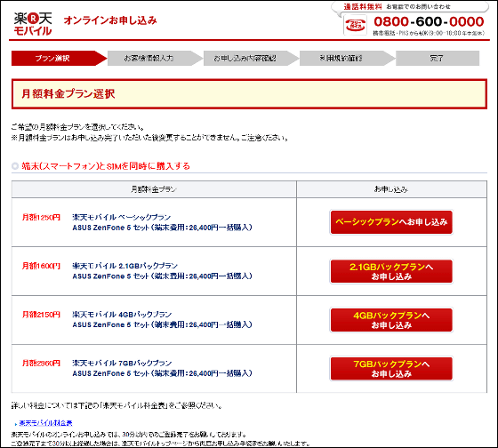
Task: Click the 月額1600円 price
Action: [41, 266]
